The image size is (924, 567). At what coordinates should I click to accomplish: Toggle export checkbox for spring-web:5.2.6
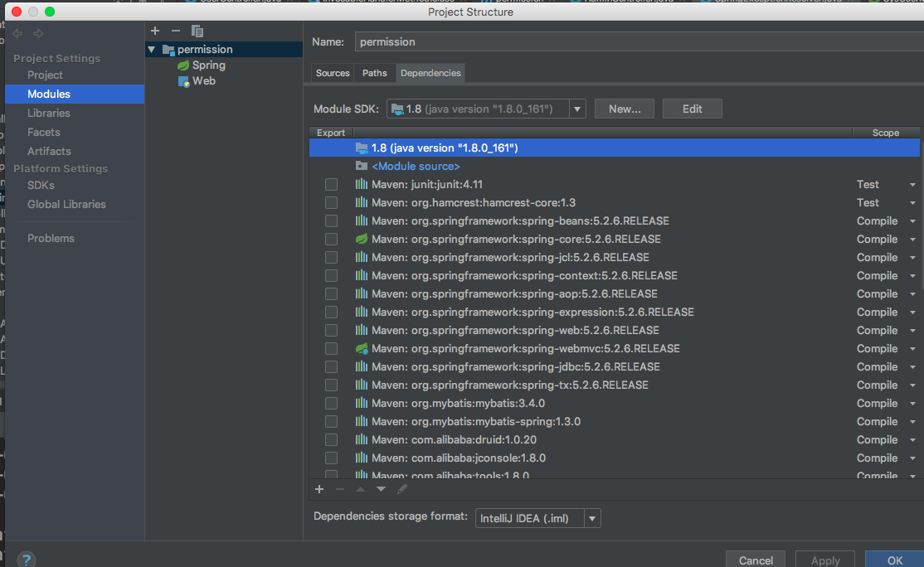tap(331, 330)
